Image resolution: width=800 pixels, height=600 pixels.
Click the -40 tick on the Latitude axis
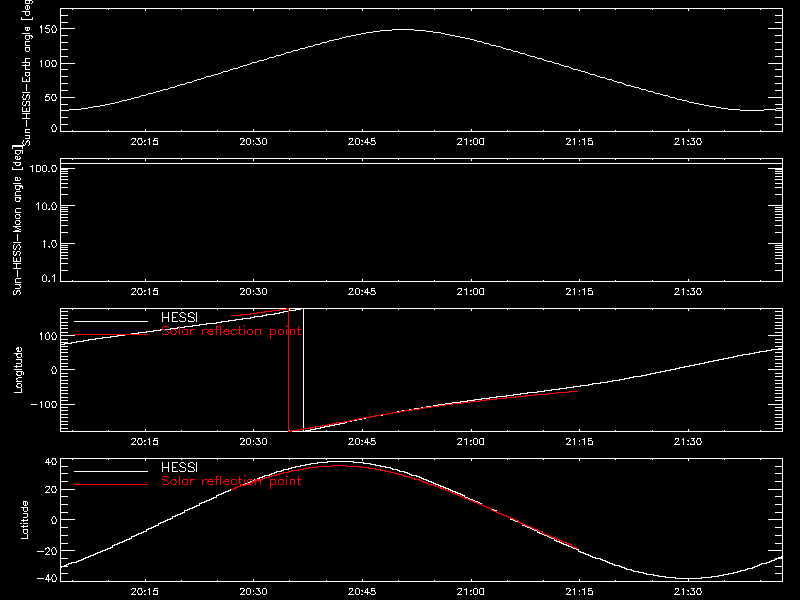(x=47, y=578)
